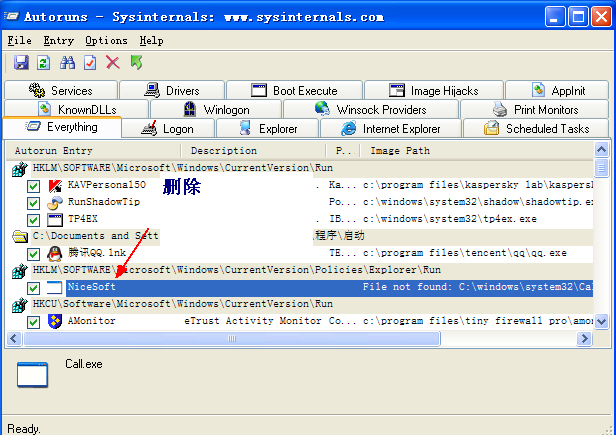Click the Image Path column header
The width and height of the screenshot is (616, 435).
477,151
